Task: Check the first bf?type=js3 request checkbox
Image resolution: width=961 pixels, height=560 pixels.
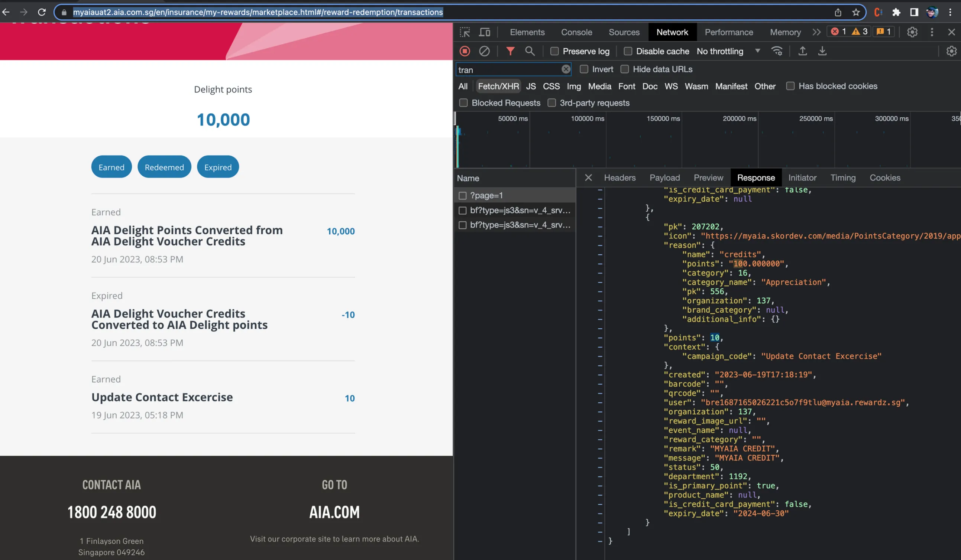Action: pos(463,211)
